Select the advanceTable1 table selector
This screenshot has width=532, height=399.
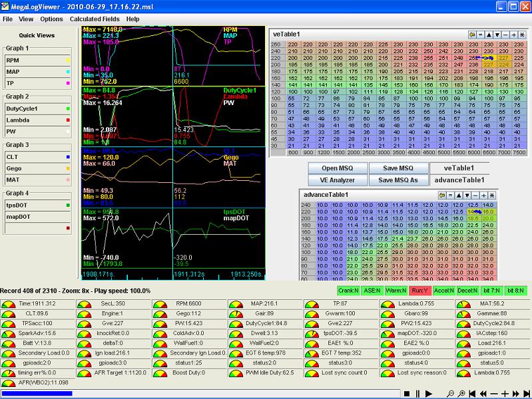[460, 180]
